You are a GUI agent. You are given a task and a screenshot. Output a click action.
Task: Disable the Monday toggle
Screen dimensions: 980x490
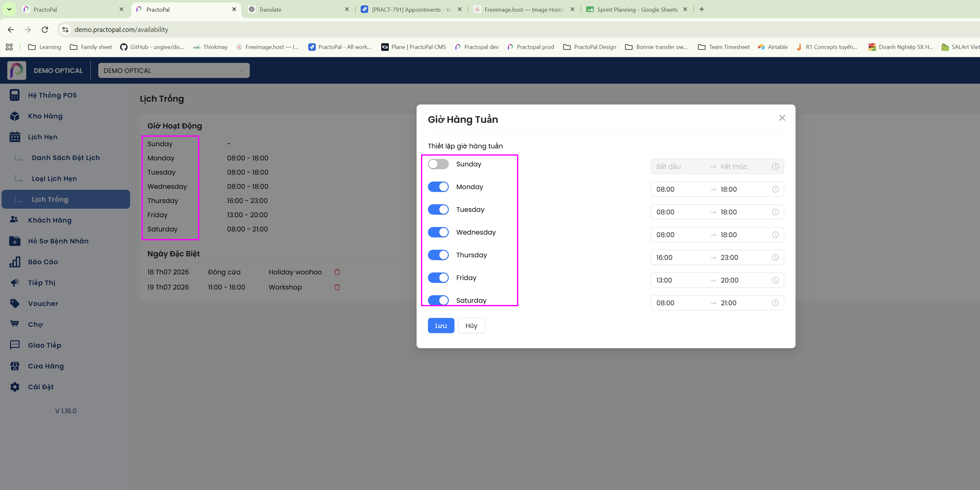tap(438, 187)
